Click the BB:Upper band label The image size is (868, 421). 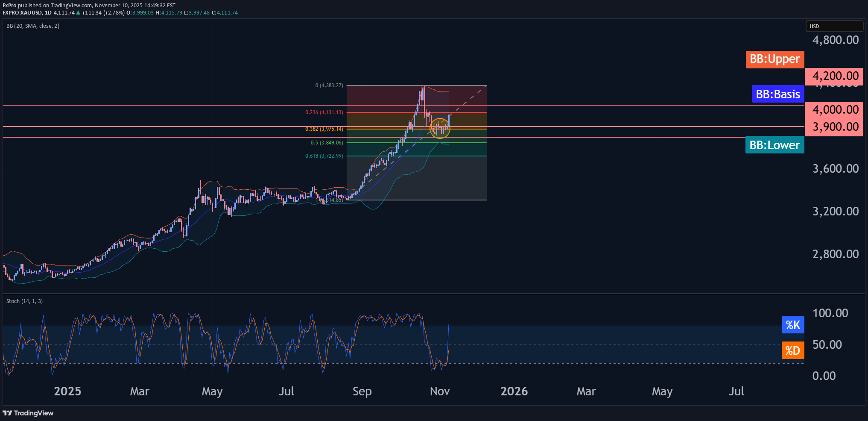774,59
